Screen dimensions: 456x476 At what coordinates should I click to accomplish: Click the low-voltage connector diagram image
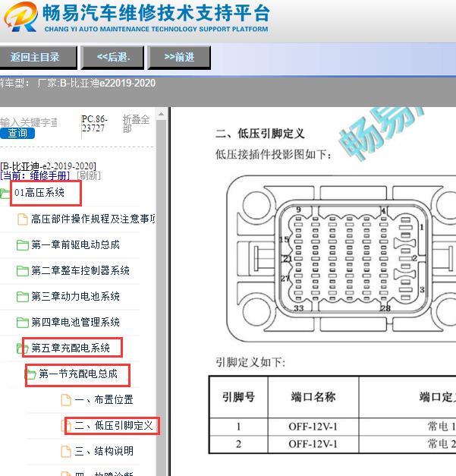click(x=341, y=259)
